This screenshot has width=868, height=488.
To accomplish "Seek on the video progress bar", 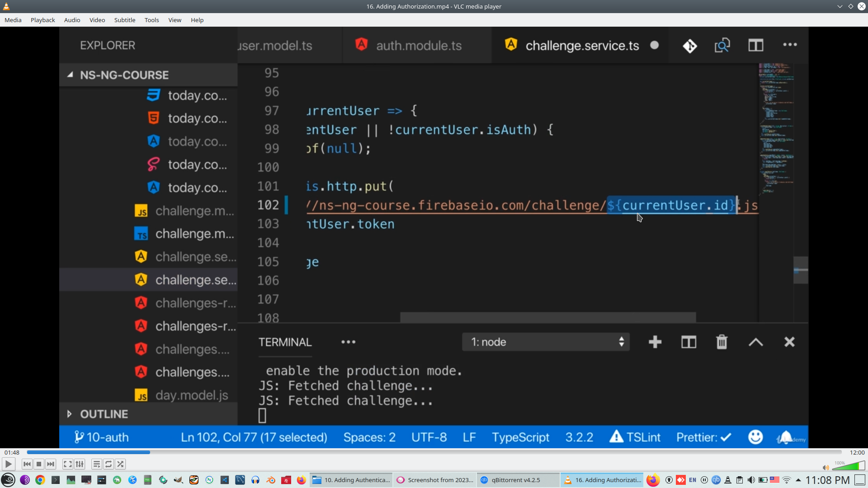I will (x=434, y=452).
